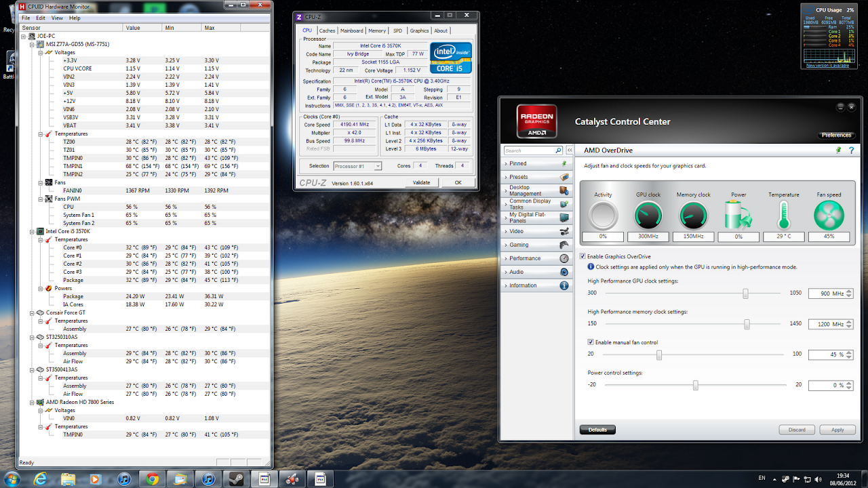Collapse the Intel Core i5 3570K node

pyautogui.click(x=32, y=231)
